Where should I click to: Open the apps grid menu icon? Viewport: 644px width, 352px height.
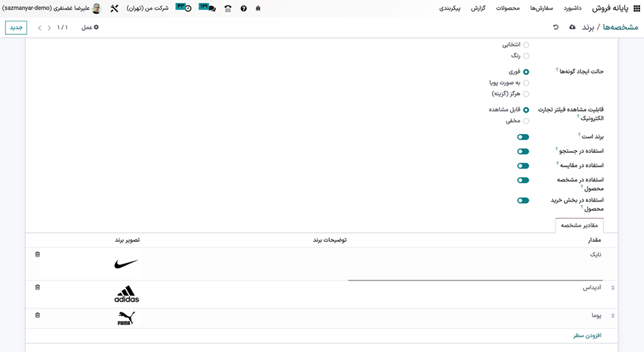point(637,8)
